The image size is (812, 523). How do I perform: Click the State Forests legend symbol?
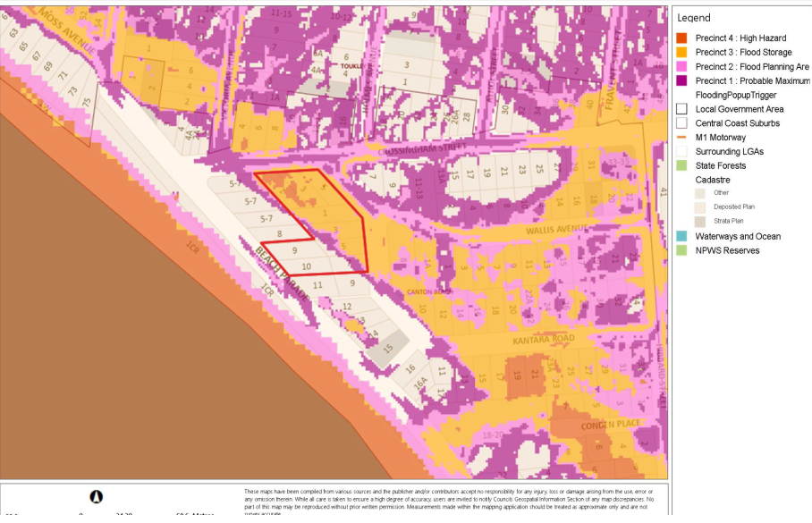coord(681,165)
